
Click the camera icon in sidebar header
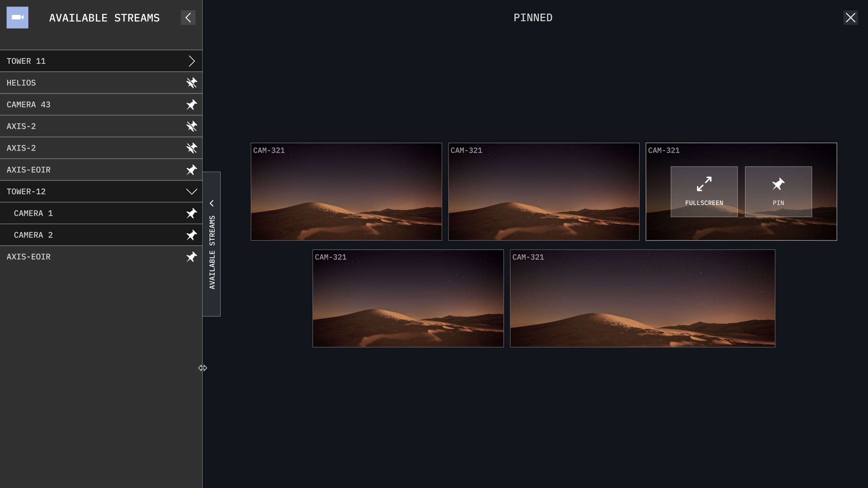coord(18,18)
